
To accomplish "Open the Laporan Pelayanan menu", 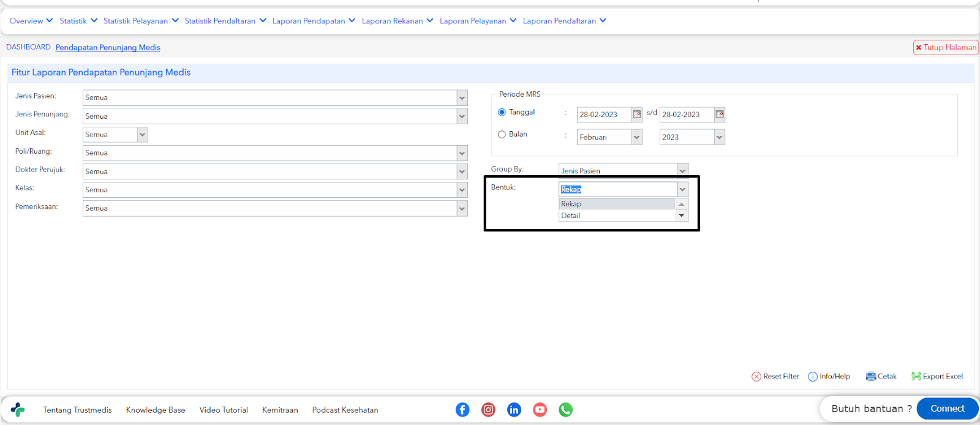I will coord(478,21).
